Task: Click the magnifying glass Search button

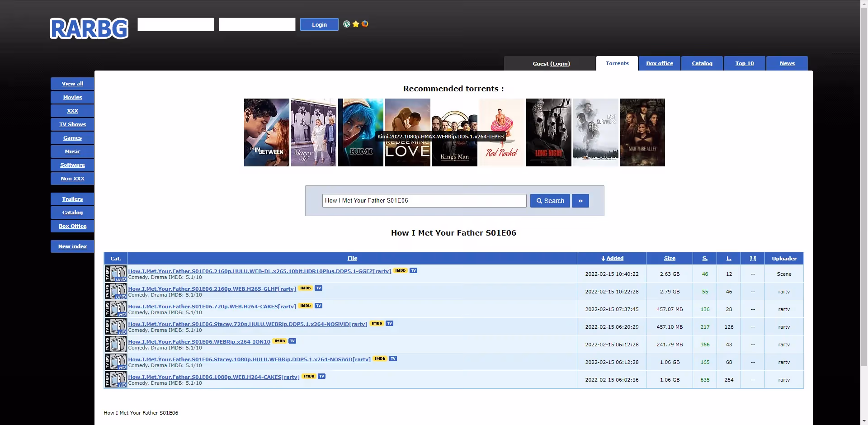Action: [x=549, y=200]
